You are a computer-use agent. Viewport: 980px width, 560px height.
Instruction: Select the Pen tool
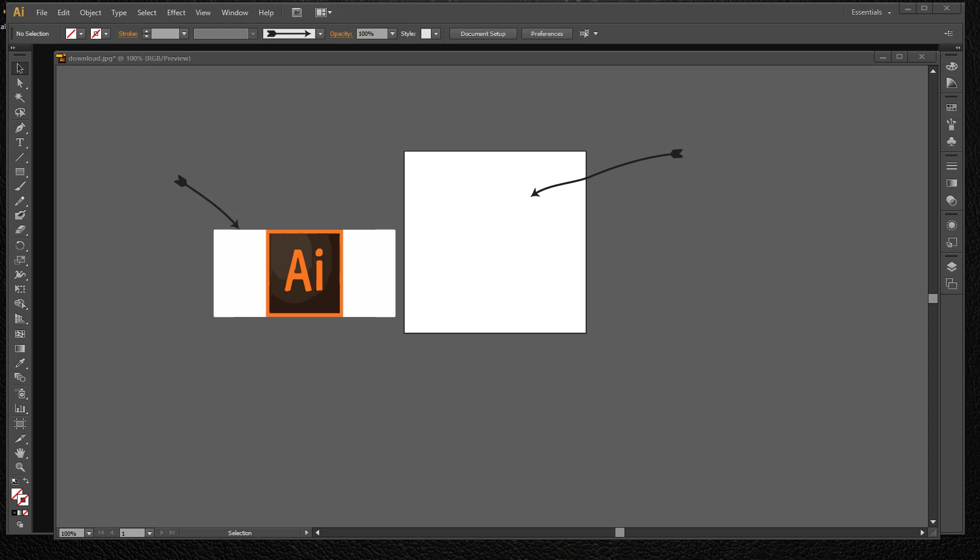[20, 128]
